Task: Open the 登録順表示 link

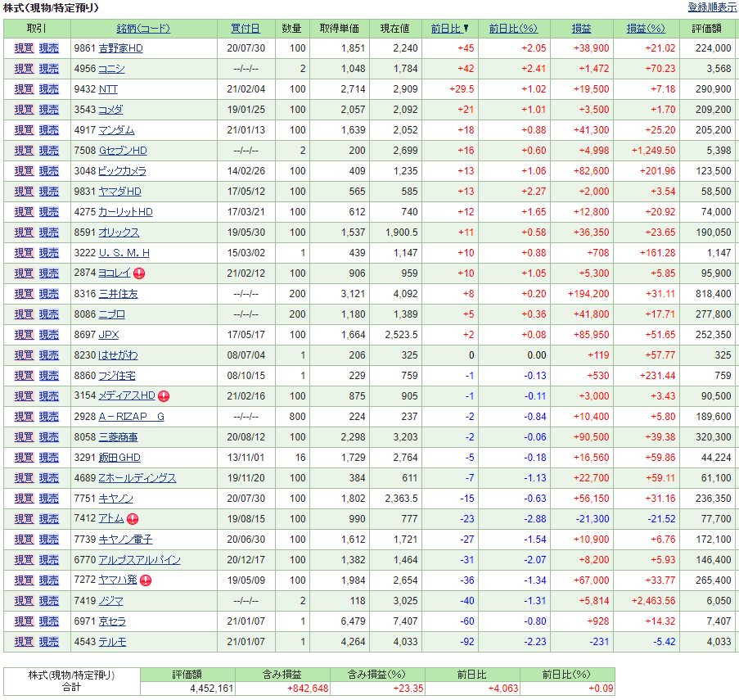Action: click(x=712, y=7)
